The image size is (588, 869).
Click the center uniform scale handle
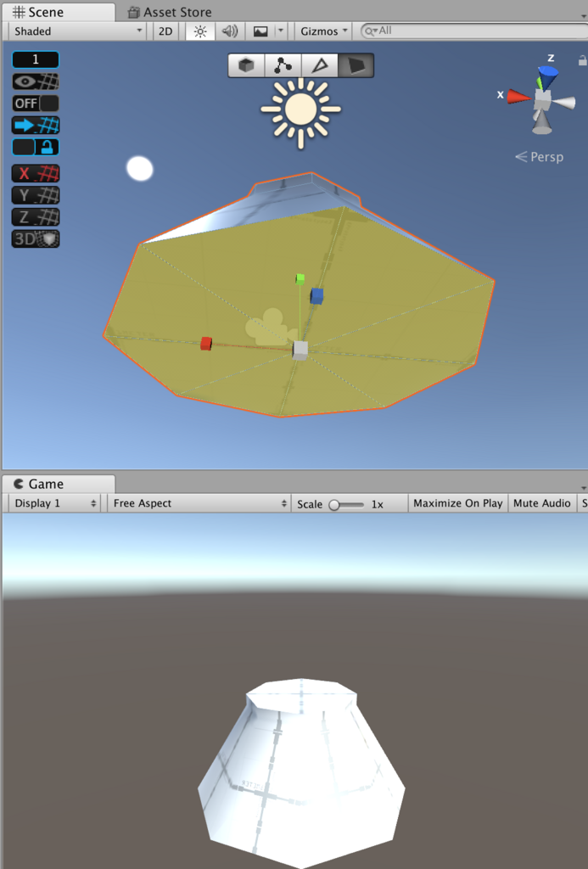[300, 350]
